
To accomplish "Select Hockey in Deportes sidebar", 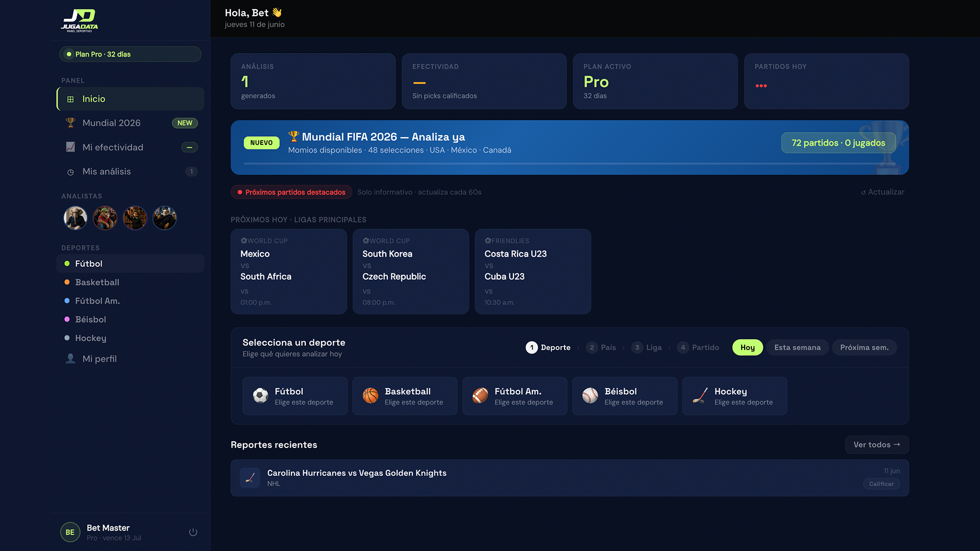I will (x=130, y=338).
